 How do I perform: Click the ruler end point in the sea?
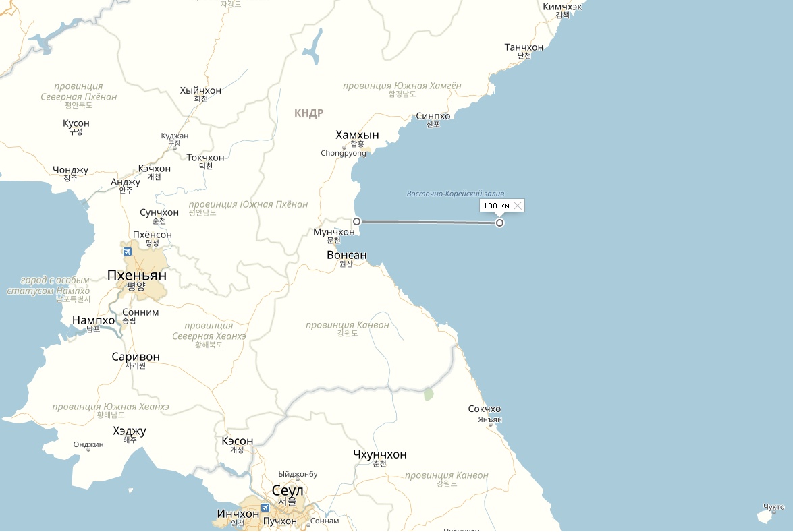point(499,223)
